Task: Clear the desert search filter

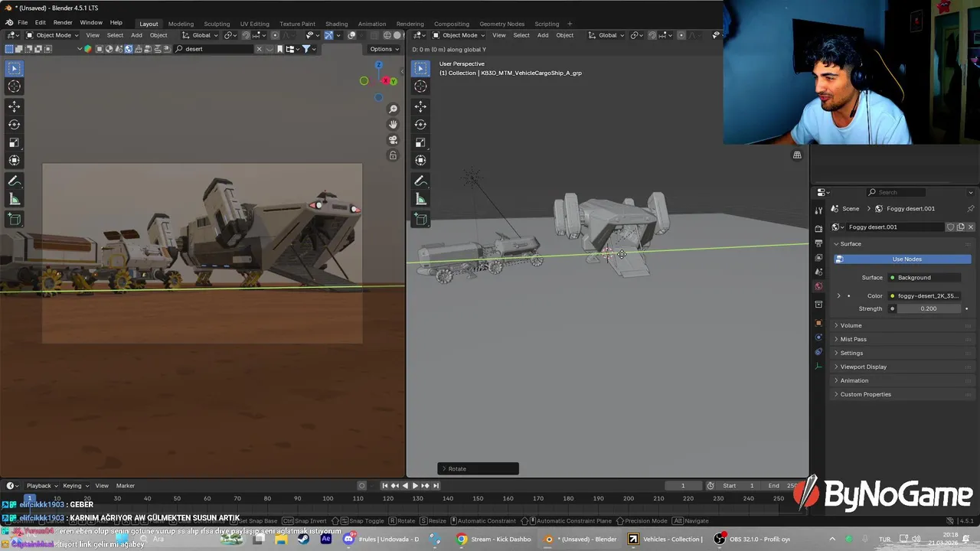Action: pos(259,49)
